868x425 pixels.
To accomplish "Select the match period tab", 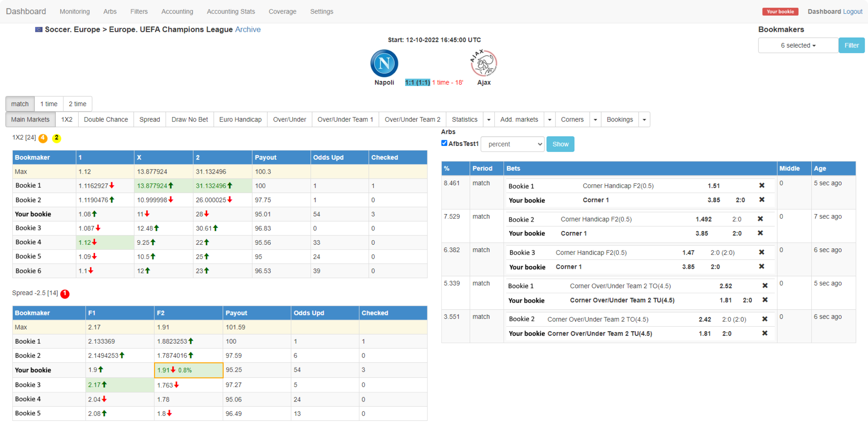I will click(20, 104).
